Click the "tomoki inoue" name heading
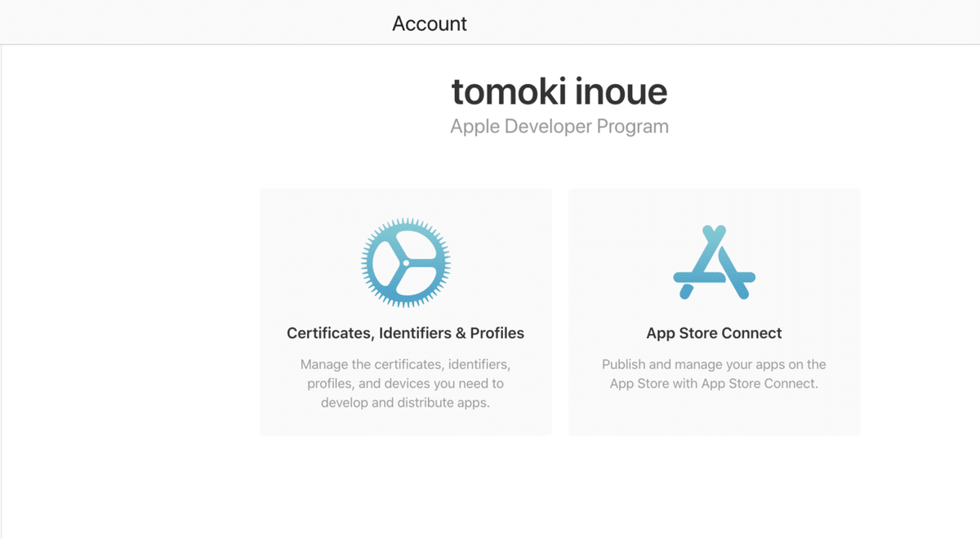Image resolution: width=980 pixels, height=539 pixels. click(x=559, y=91)
